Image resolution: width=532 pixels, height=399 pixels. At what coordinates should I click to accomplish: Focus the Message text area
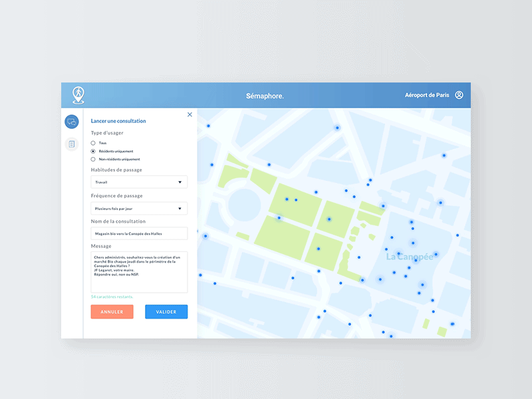click(139, 272)
